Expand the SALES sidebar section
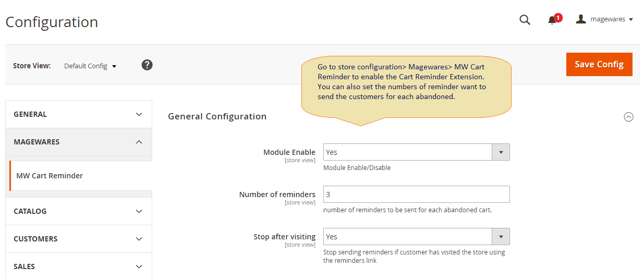 (79, 266)
